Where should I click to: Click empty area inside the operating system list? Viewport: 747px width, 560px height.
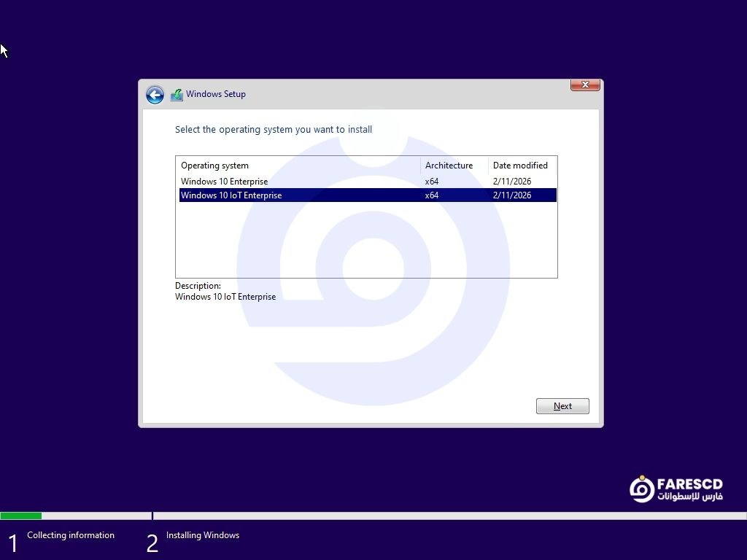(x=365, y=241)
